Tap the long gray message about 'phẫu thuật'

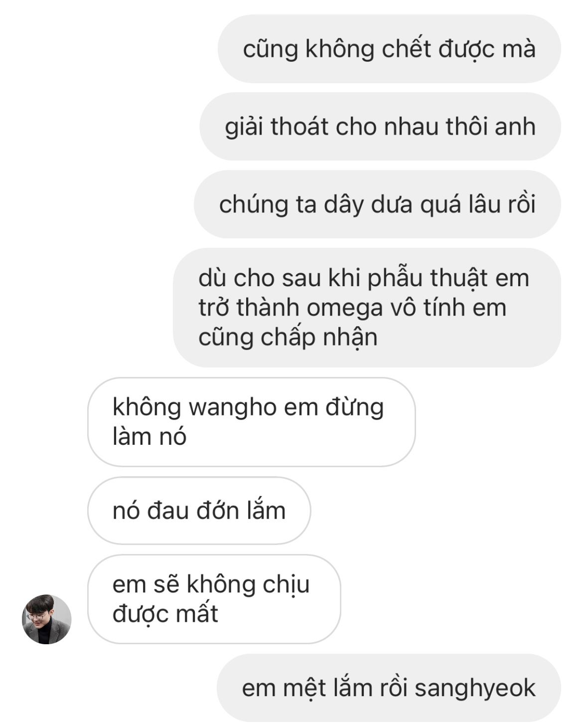367,308
